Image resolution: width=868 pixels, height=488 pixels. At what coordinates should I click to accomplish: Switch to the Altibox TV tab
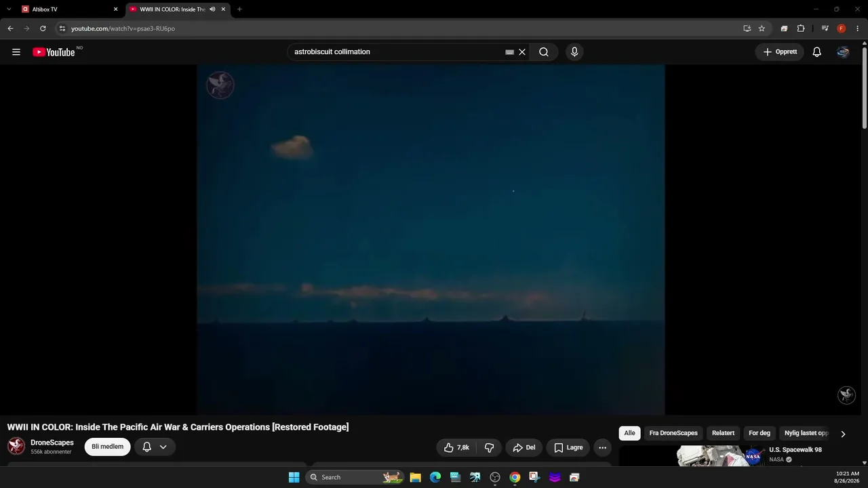tap(71, 9)
